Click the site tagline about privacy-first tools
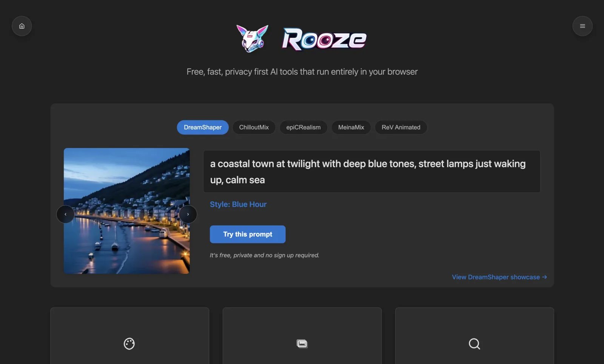Viewport: 604px width, 364px height. (x=302, y=72)
